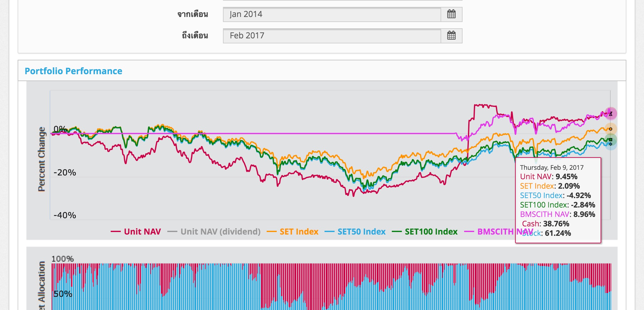This screenshot has height=310, width=644.
Task: Click the -20% y-axis label
Action: coord(65,173)
